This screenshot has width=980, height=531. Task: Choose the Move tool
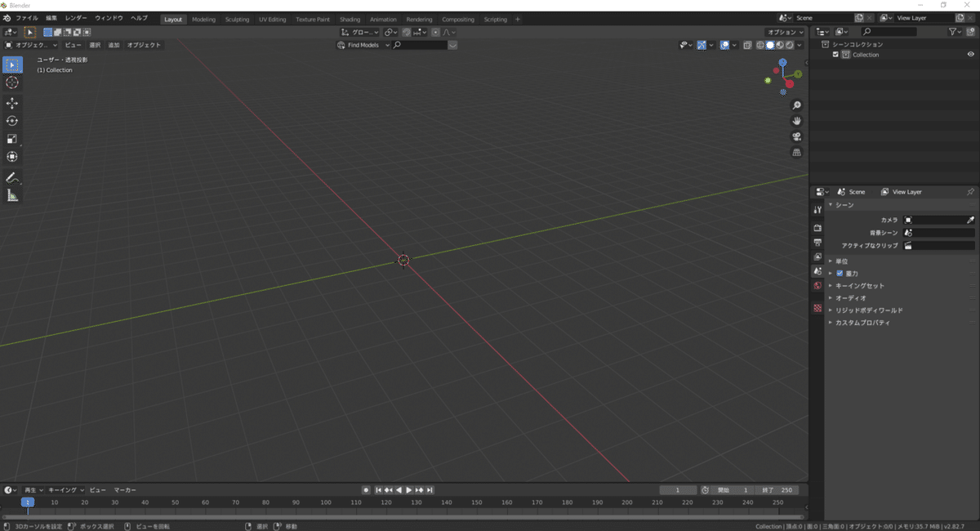click(12, 103)
